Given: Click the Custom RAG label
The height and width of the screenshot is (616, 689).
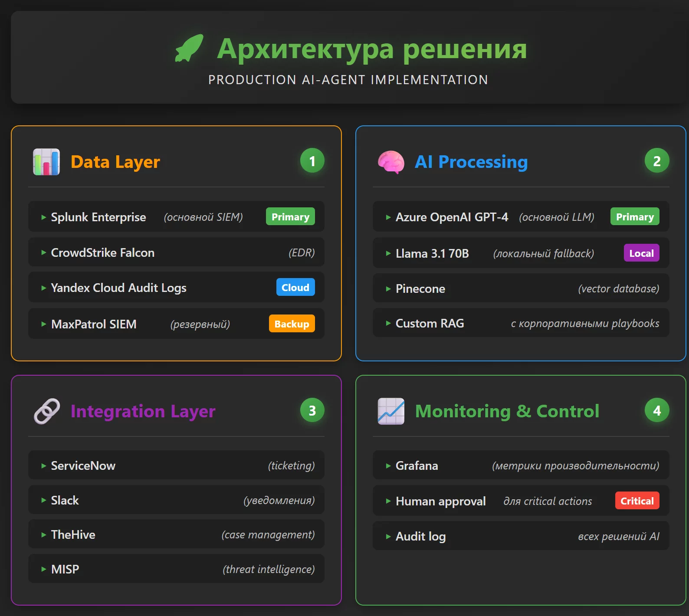Looking at the screenshot, I should [430, 324].
